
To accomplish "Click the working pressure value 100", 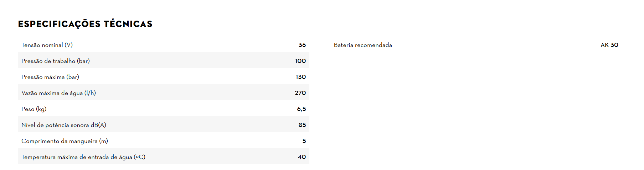I will 300,61.
